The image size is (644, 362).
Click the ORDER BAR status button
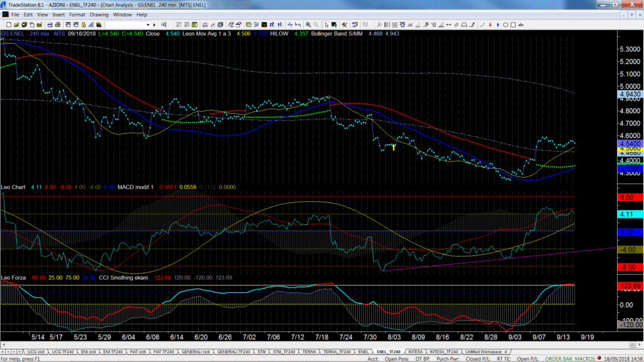tap(558, 359)
